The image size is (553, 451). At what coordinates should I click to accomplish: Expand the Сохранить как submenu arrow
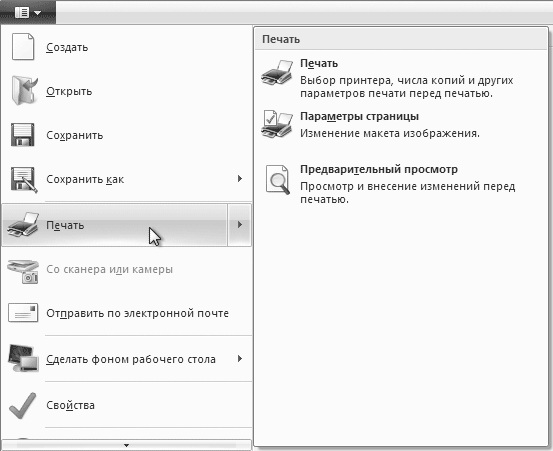240,179
